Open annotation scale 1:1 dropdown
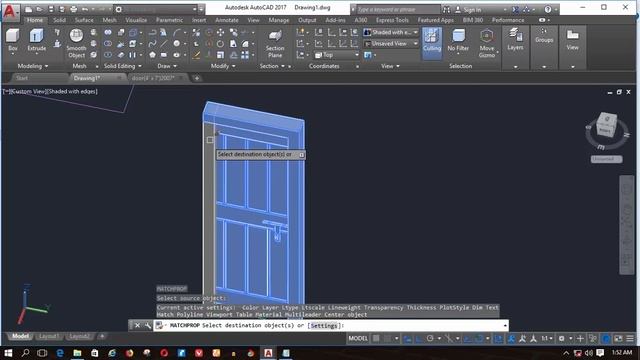This screenshot has height=360, width=640. tap(547, 338)
